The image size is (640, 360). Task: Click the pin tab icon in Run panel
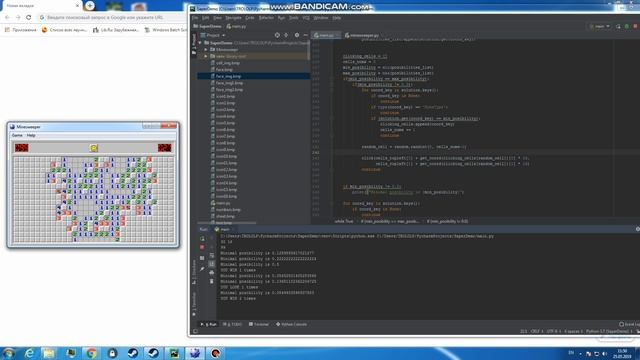[x=202, y=269]
